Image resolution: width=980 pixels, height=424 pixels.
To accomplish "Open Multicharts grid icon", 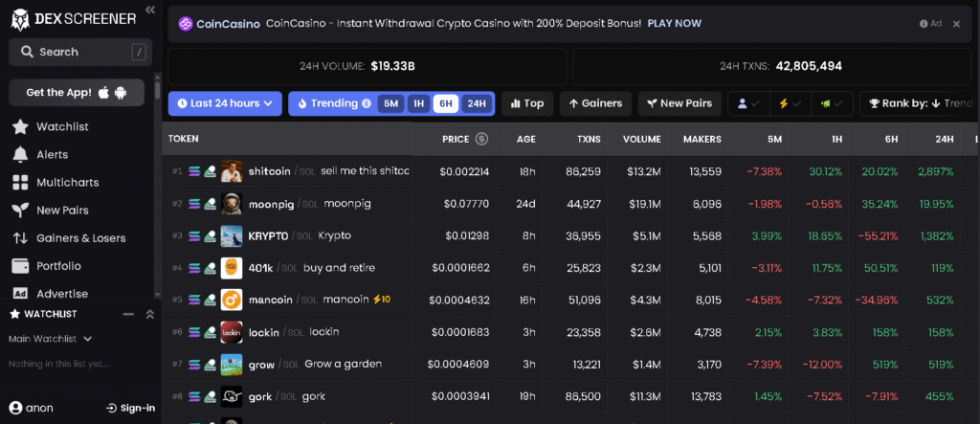I will (20, 183).
